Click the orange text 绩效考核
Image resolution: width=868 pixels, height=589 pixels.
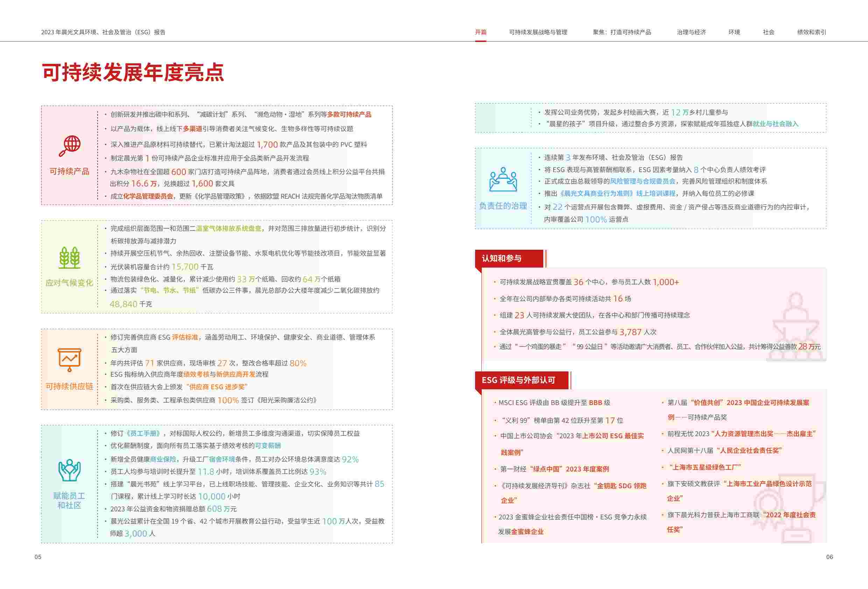coord(197,374)
